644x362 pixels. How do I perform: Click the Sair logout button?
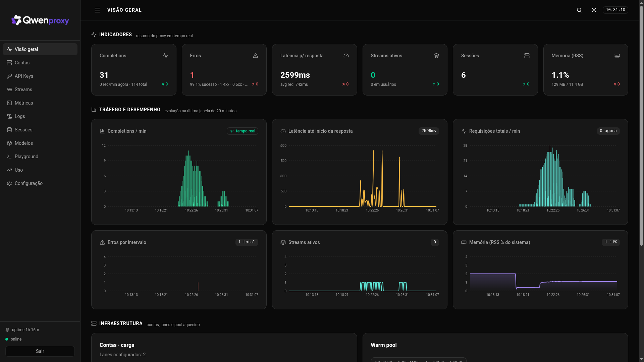(x=40, y=351)
